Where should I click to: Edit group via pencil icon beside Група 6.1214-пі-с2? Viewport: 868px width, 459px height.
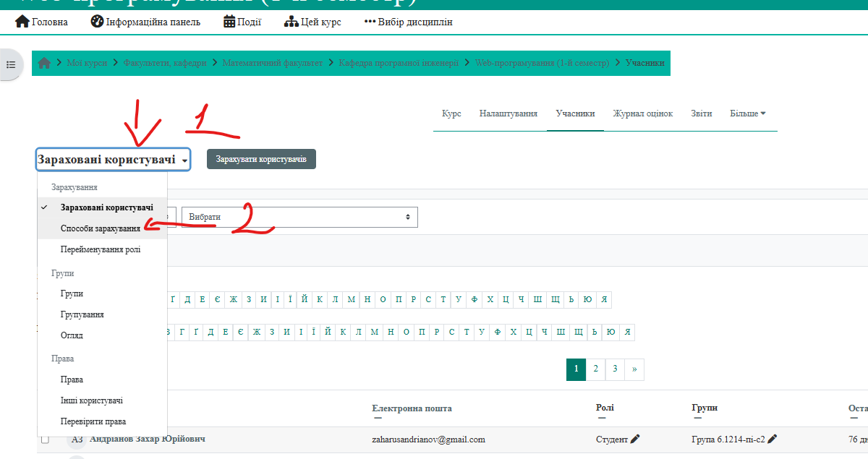(x=772, y=439)
